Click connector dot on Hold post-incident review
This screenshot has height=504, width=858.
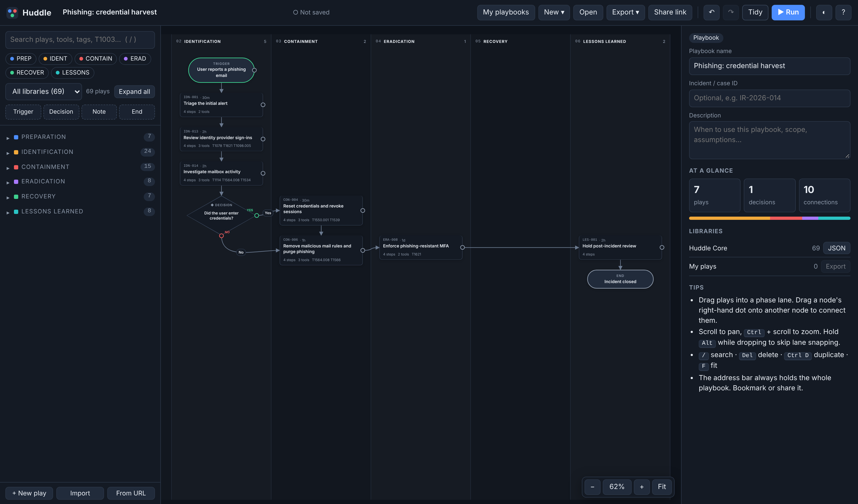pos(662,247)
